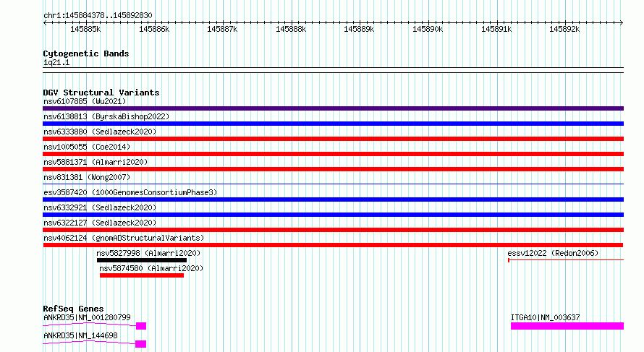Open nsv6332921 (Sedlazeck2020) label
Screen dimensions: 644x352
(100, 207)
